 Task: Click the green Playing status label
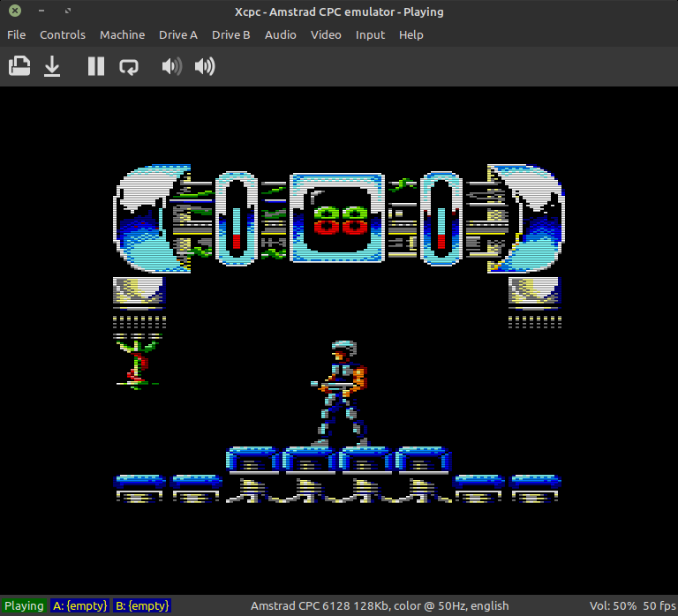click(24, 605)
